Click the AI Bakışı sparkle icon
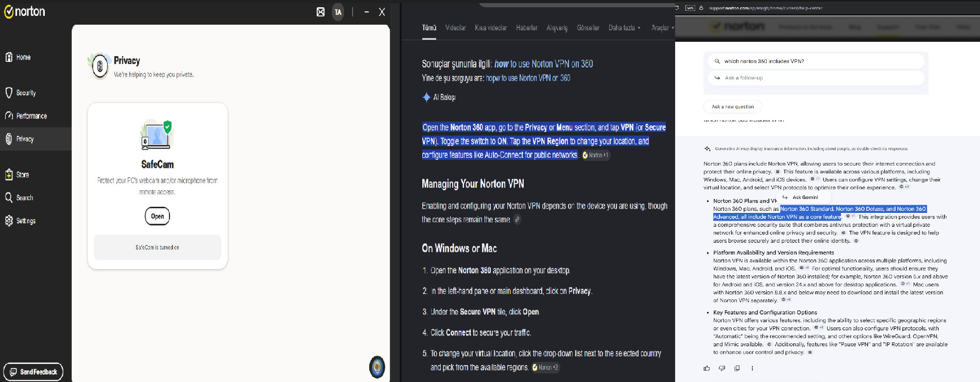Screen dimensions: 980x382 (426, 97)
